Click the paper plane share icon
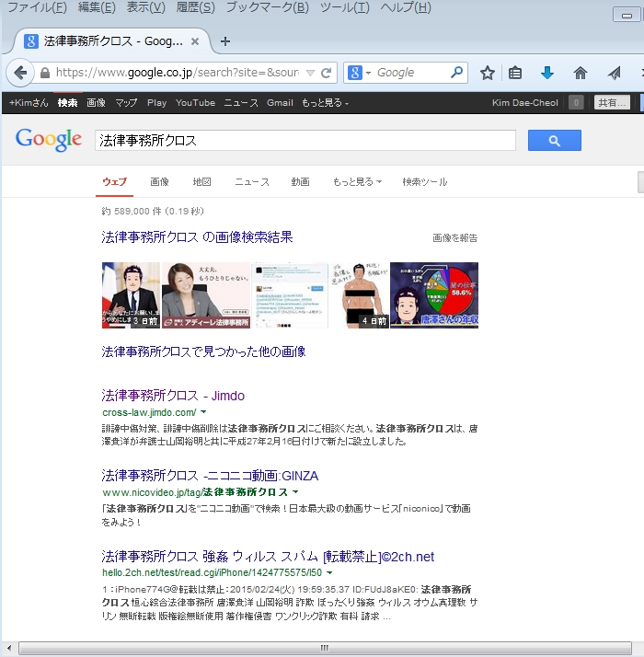Screen dimensions: 644x657 [x=614, y=74]
